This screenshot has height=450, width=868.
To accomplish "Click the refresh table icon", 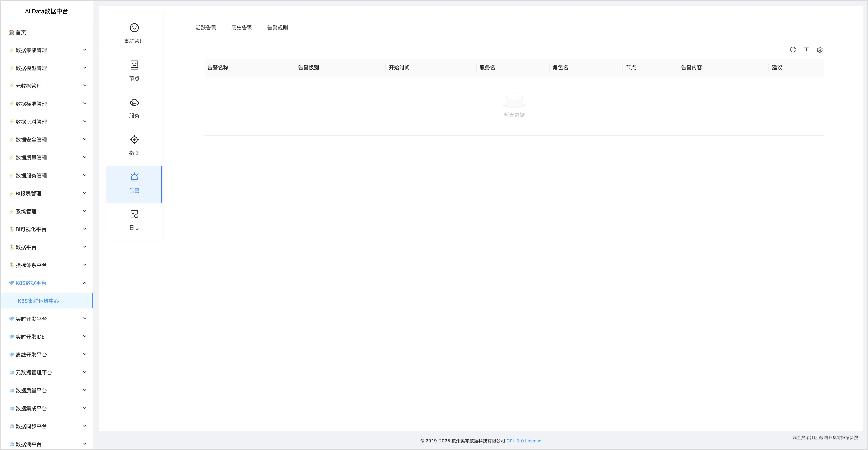I will tap(793, 50).
